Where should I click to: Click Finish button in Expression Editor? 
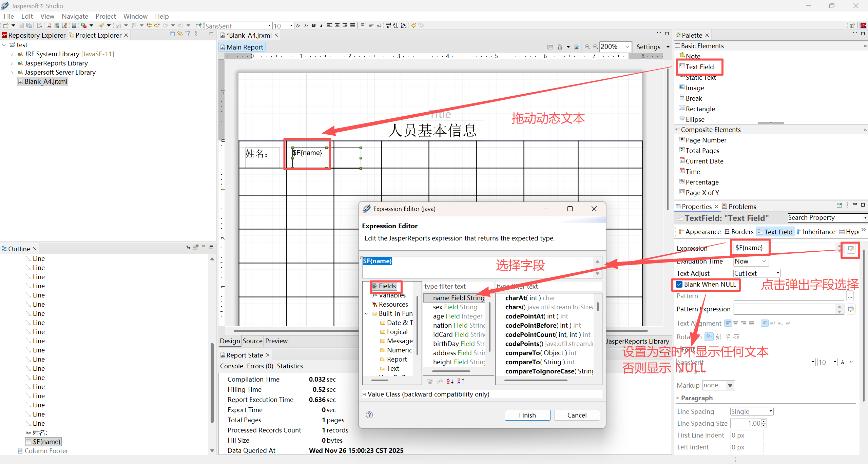(527, 415)
